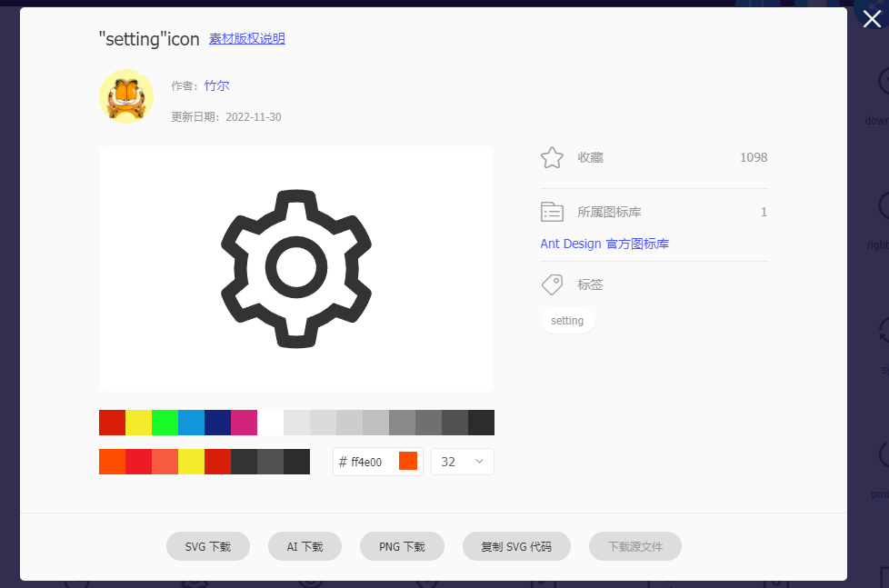The width and height of the screenshot is (889, 588).
Task: Click the large gear icon preview
Action: coord(296,269)
